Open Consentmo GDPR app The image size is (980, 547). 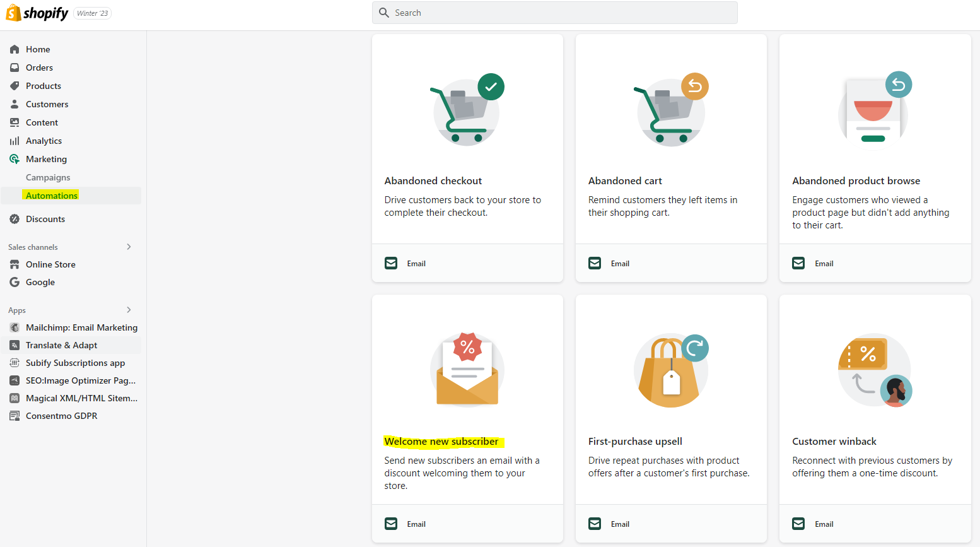(62, 416)
